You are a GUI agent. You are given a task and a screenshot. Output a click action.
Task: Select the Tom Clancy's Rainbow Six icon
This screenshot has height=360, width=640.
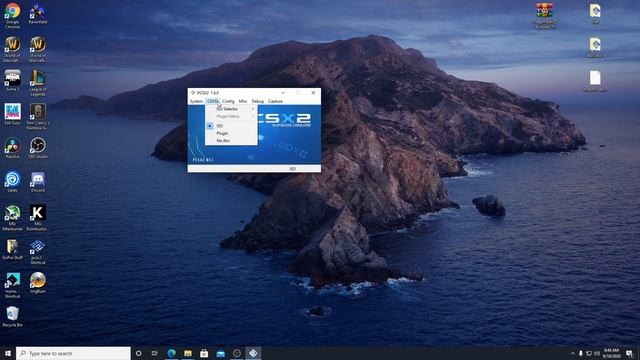[38, 116]
